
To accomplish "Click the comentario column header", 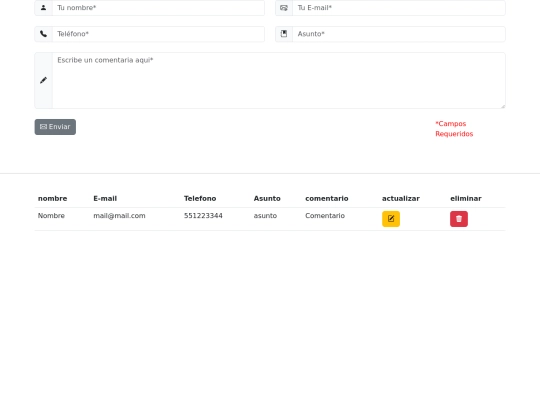I will [x=326, y=198].
